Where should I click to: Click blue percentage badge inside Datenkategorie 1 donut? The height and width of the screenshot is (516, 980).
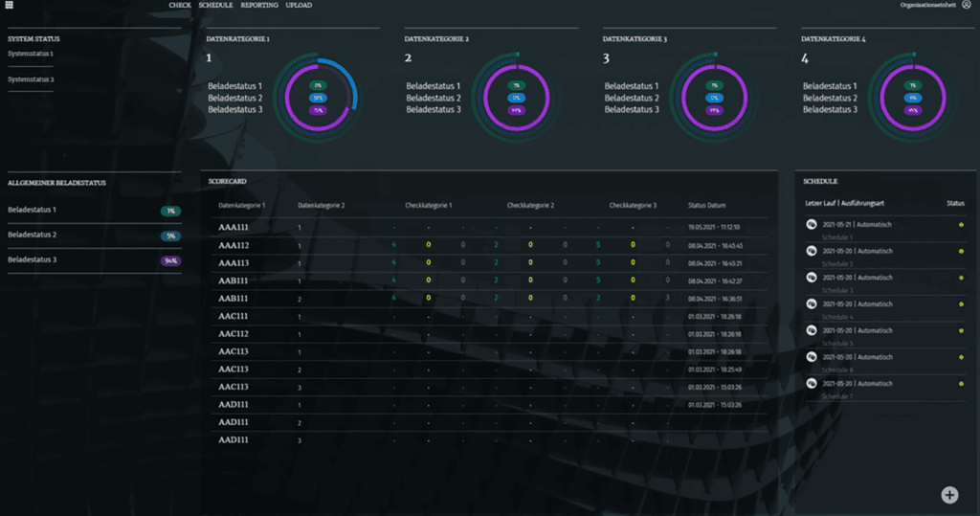(x=318, y=98)
